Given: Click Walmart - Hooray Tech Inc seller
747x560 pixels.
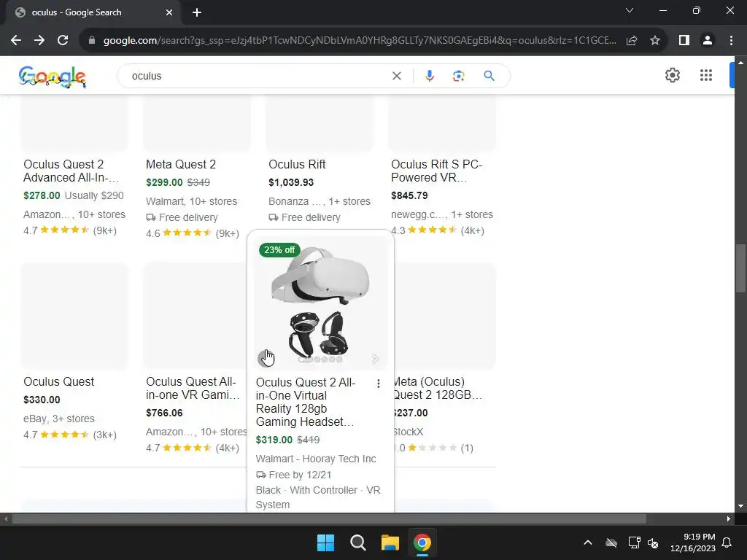Looking at the screenshot, I should (315, 459).
